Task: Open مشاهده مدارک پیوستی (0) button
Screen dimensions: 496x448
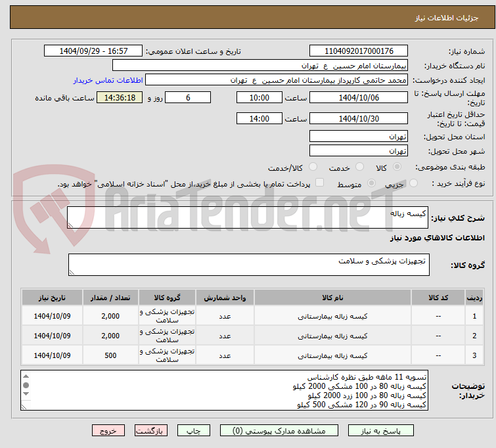Action: click(x=279, y=431)
